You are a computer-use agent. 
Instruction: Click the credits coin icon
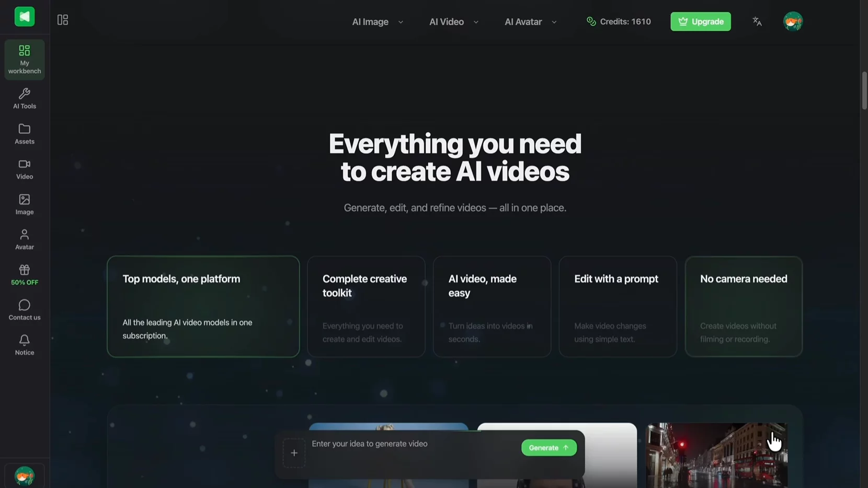point(591,21)
